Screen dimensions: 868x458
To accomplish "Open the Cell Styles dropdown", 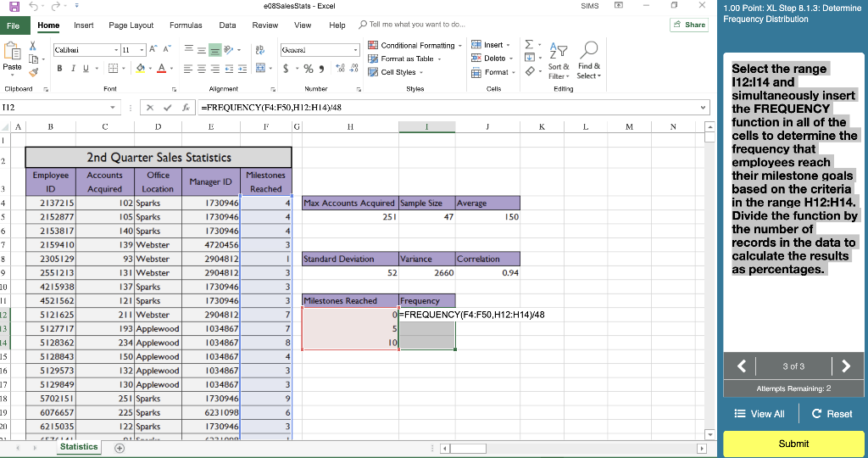I will 396,72.
